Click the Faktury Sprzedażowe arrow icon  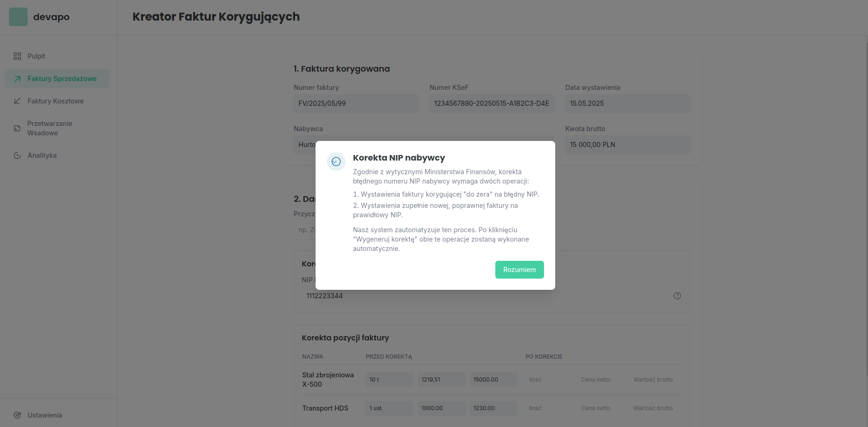click(17, 79)
